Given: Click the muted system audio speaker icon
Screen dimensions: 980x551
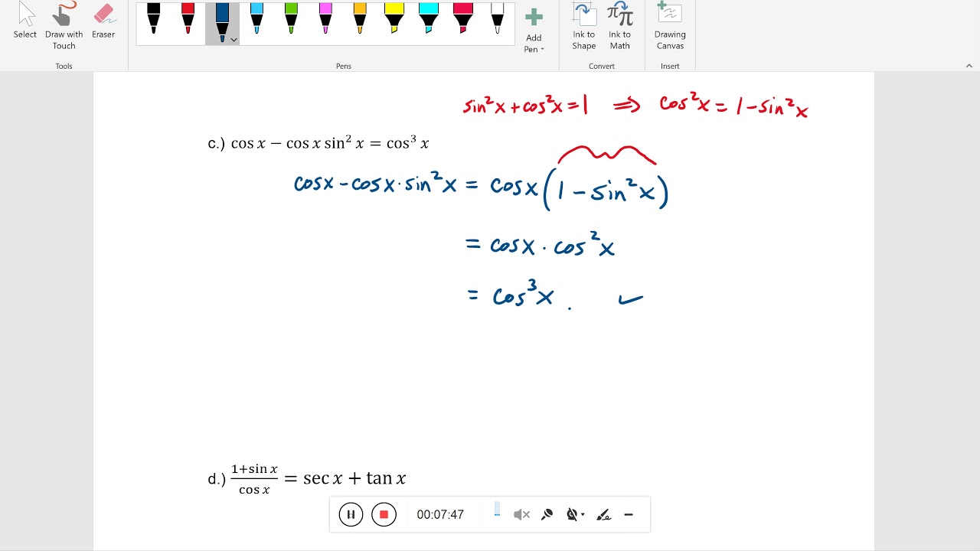Looking at the screenshot, I should point(521,515).
